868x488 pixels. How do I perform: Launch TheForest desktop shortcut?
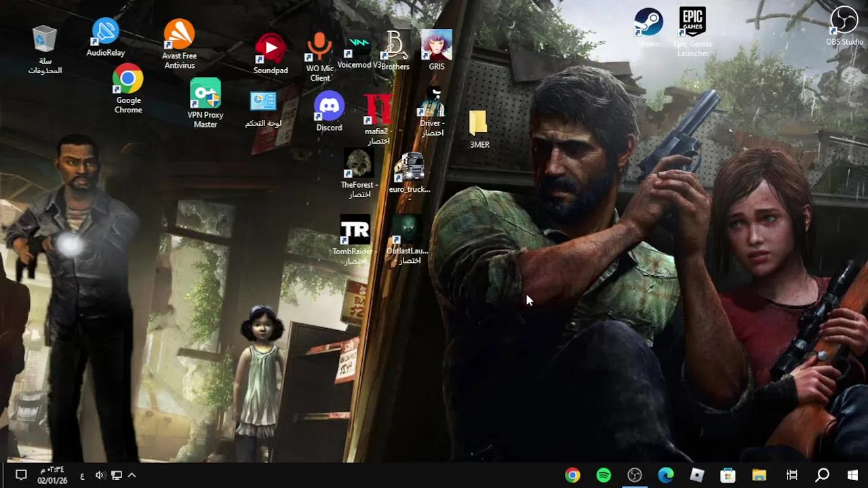coord(359,174)
